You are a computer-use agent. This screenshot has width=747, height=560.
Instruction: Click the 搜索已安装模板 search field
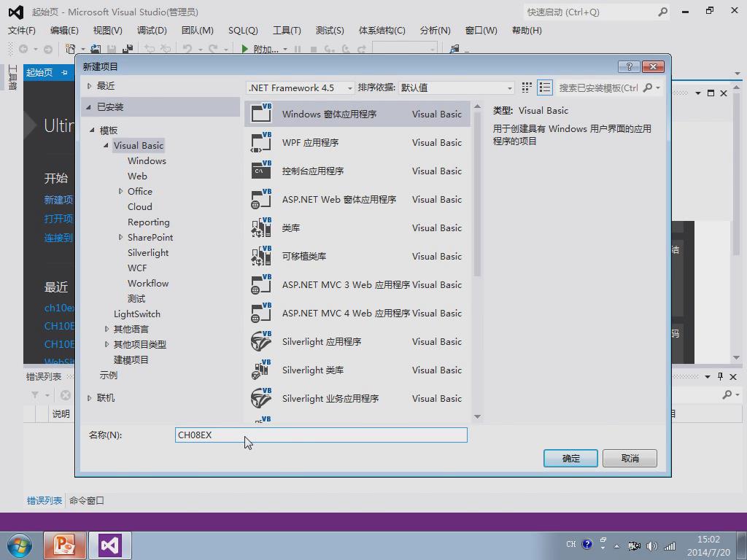[x=598, y=87]
